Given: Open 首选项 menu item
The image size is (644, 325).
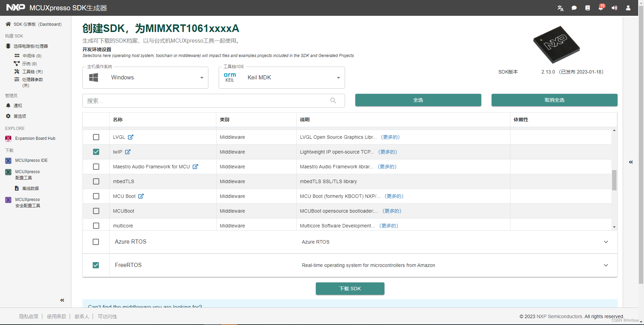Looking at the screenshot, I should click(16, 116).
